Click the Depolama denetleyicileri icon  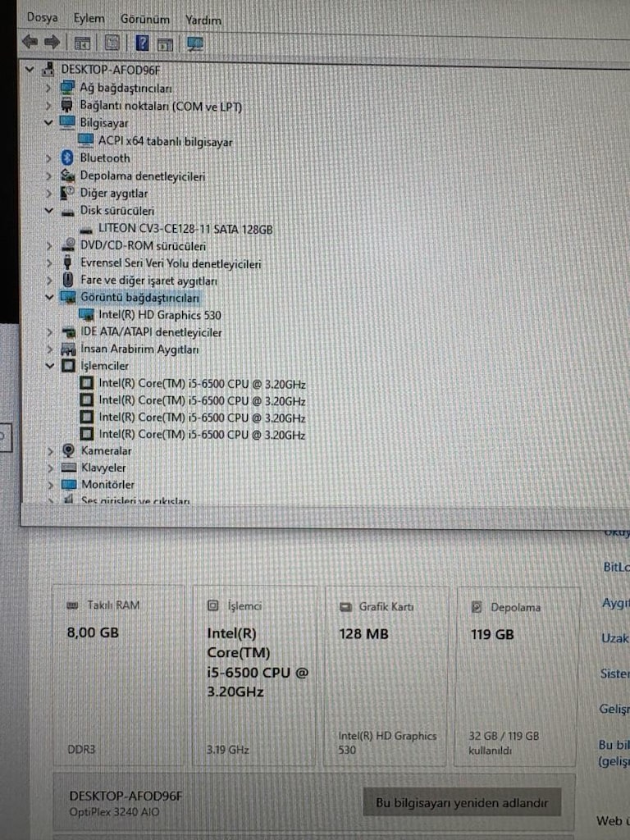(67, 176)
